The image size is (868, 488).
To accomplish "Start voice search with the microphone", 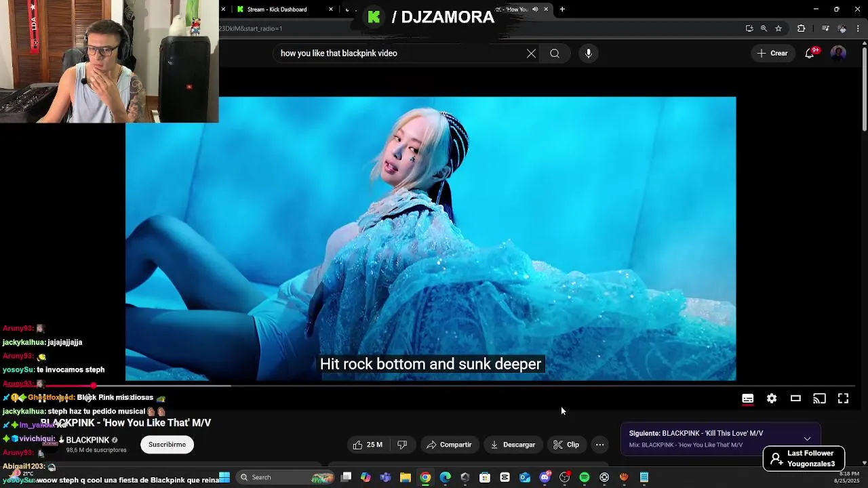I will (x=589, y=54).
